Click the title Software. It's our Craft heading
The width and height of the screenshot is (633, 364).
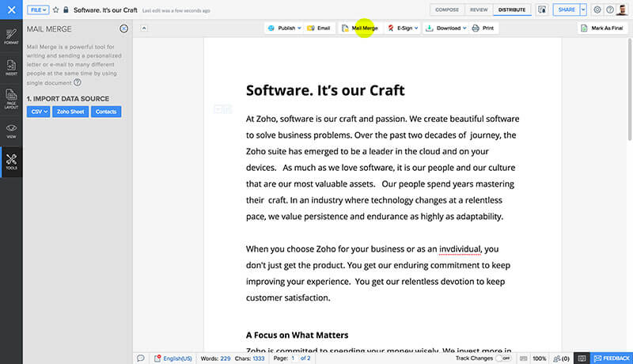coord(325,90)
